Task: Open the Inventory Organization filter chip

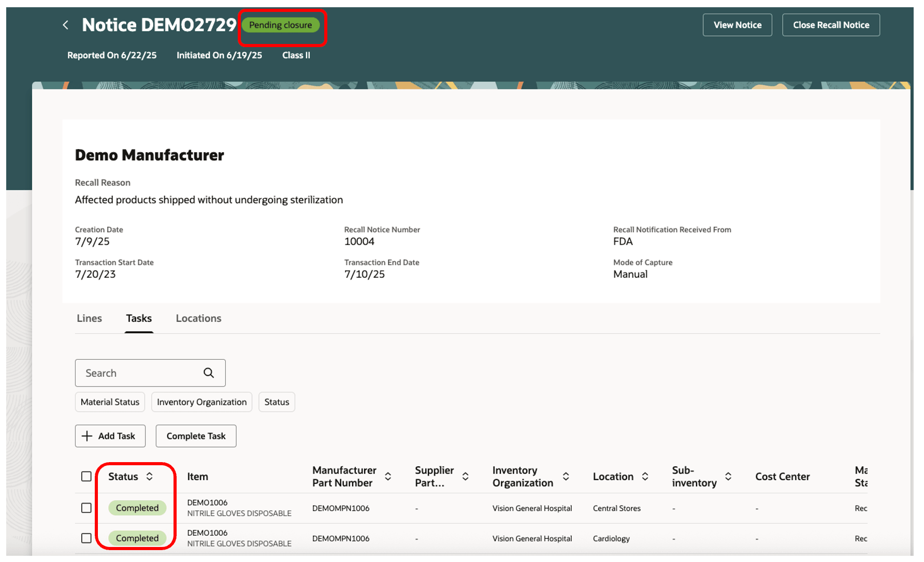Action: (201, 402)
